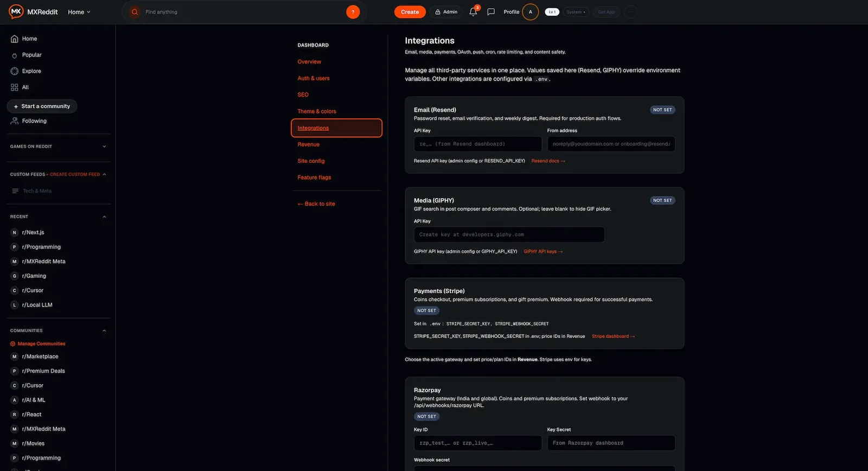Collapse the Custom Feeds section
This screenshot has height=471, width=868.
[104, 175]
